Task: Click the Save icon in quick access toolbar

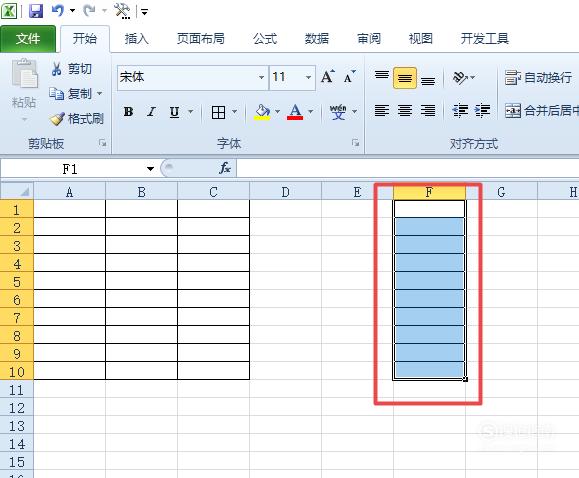Action: 36,11
